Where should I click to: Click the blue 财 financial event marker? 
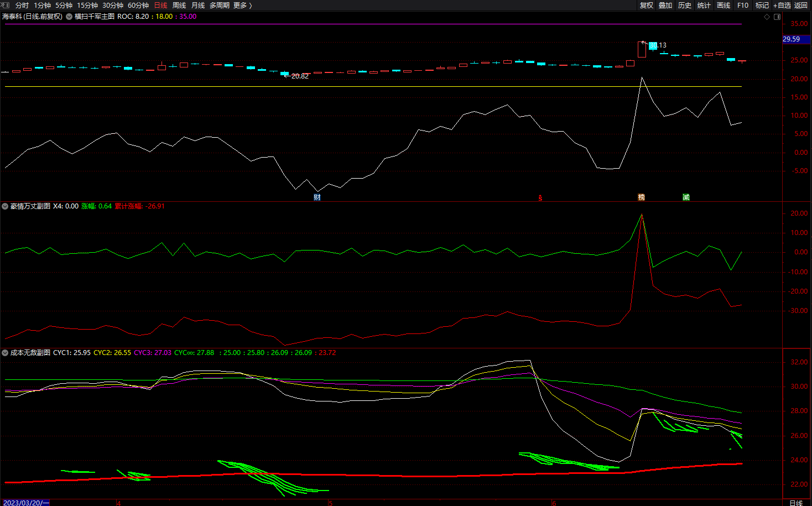(317, 197)
